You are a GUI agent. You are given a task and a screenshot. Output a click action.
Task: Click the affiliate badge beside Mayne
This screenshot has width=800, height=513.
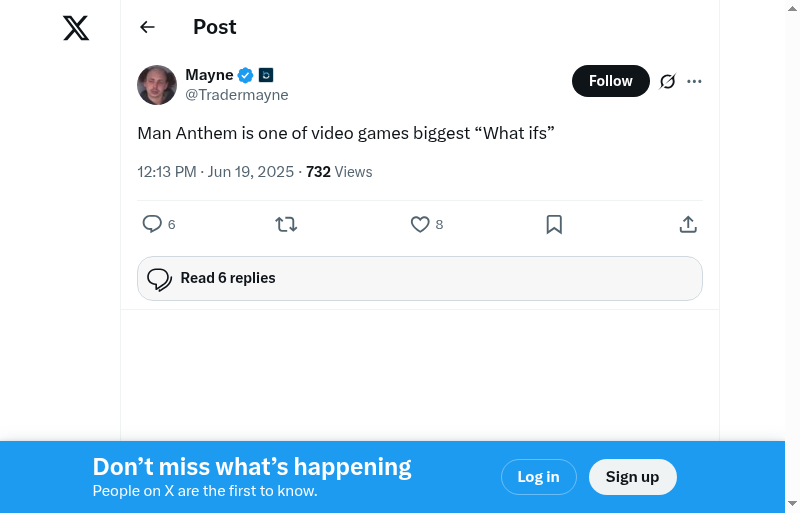[266, 75]
